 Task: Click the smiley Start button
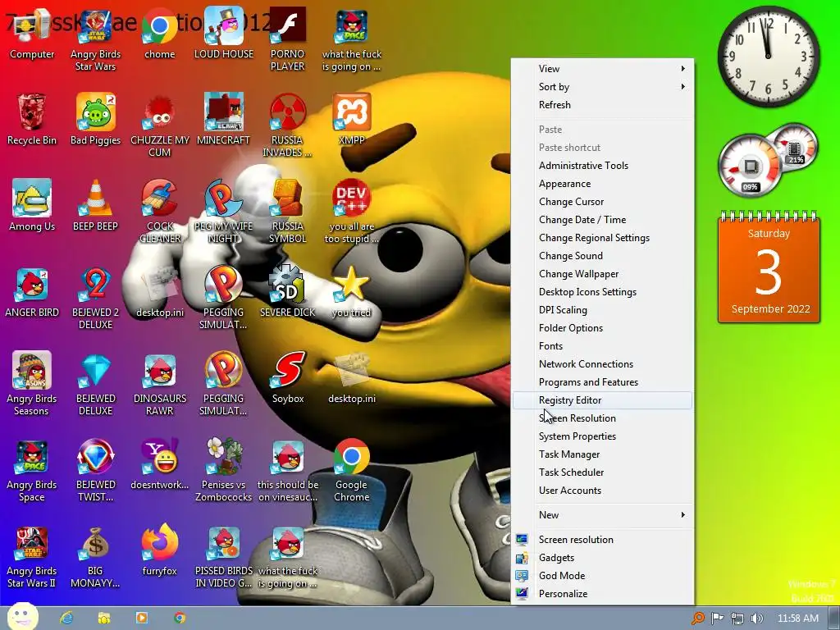[22, 617]
